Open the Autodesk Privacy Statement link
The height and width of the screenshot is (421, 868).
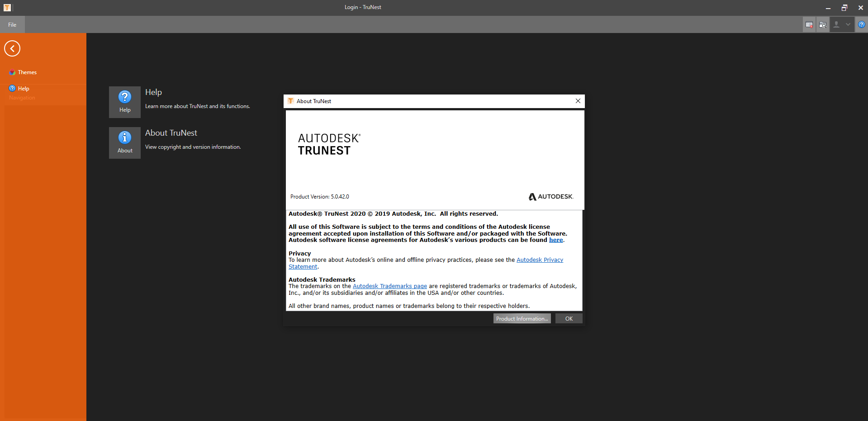tap(540, 260)
